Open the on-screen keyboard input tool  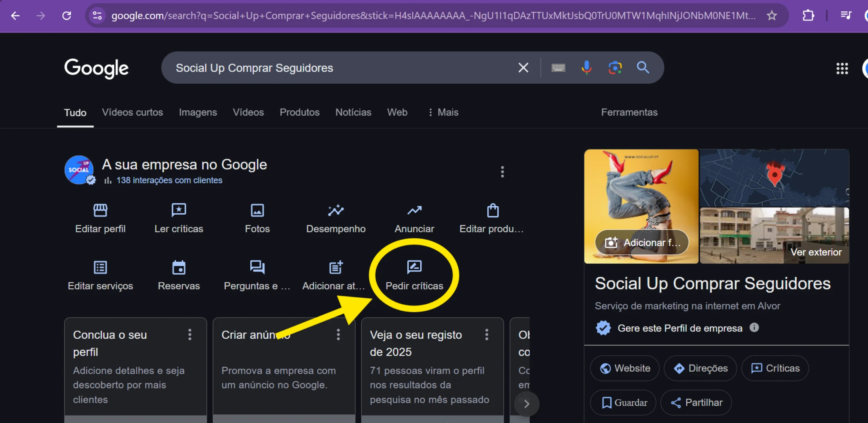(558, 68)
